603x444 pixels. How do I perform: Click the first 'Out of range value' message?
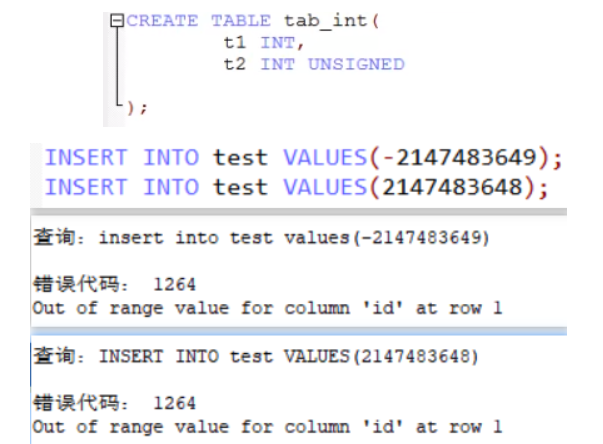[267, 308]
